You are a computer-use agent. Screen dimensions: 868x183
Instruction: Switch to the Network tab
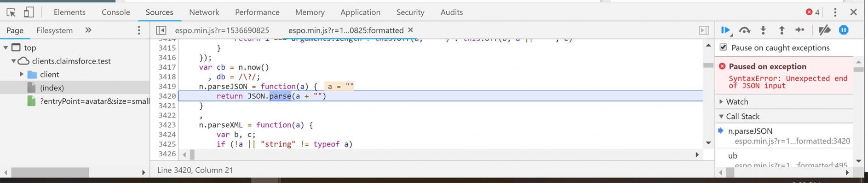204,12
